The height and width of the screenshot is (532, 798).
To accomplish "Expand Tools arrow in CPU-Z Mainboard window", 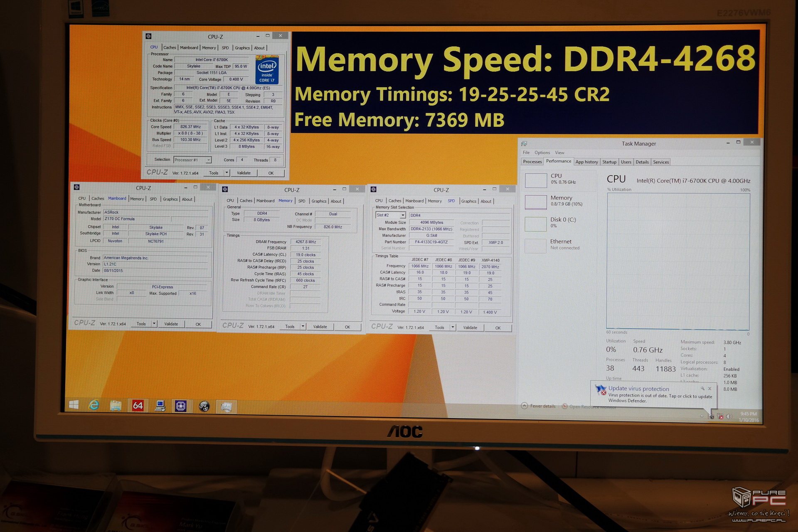I will coord(154,323).
